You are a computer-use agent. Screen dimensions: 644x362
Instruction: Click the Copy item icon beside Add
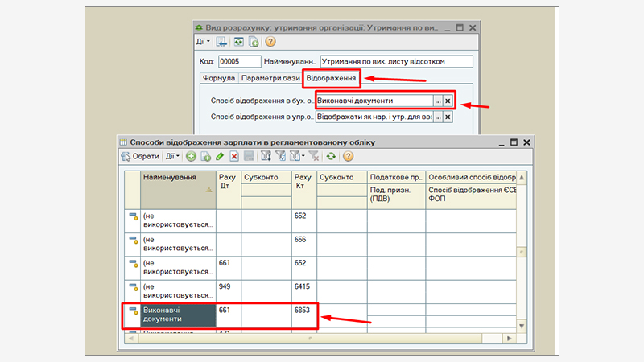(205, 156)
